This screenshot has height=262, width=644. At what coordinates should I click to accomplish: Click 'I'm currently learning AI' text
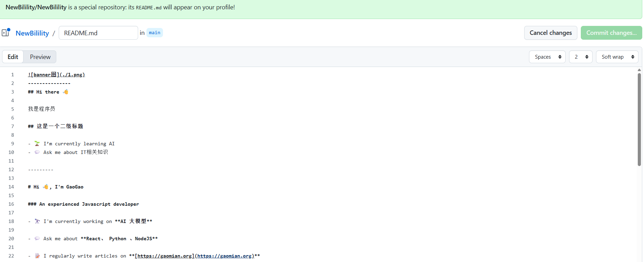coord(79,144)
